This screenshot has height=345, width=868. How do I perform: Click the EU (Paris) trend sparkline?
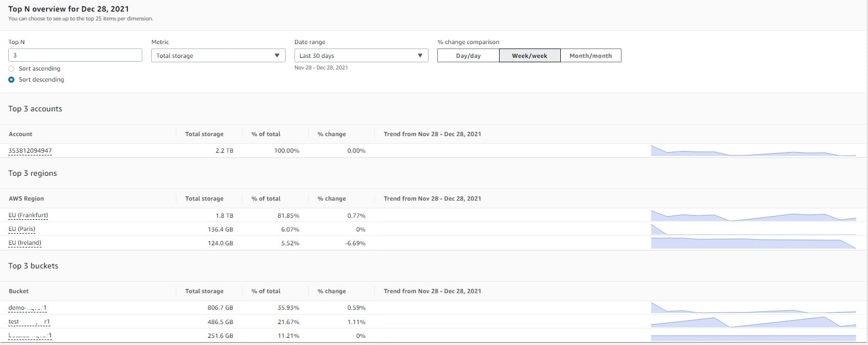click(753, 230)
